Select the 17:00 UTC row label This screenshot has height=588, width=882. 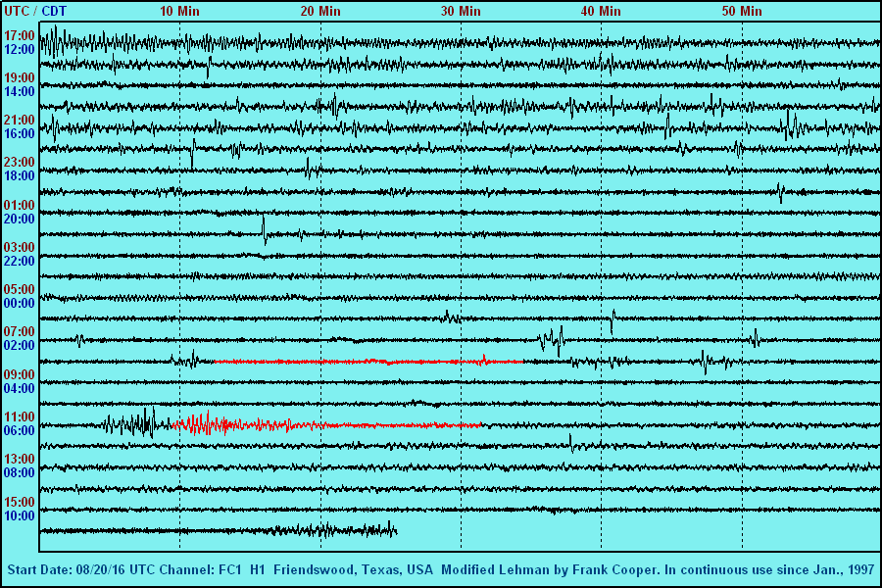coord(20,35)
